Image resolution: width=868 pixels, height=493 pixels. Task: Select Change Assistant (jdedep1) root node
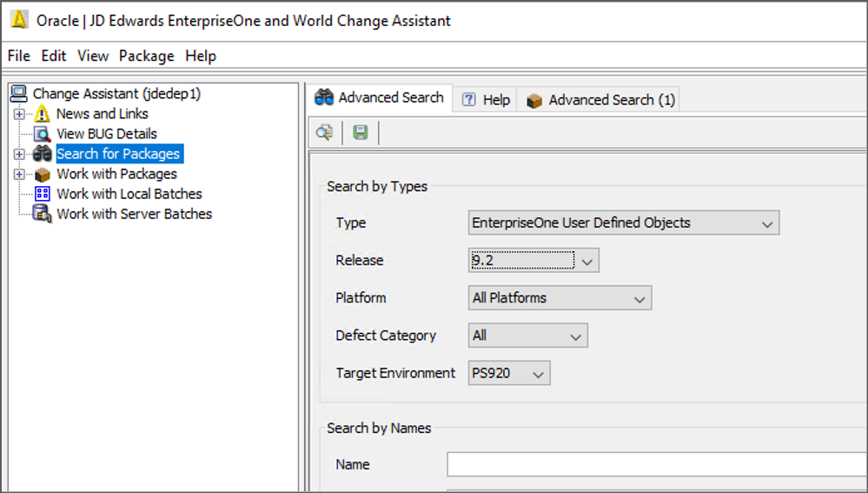116,94
